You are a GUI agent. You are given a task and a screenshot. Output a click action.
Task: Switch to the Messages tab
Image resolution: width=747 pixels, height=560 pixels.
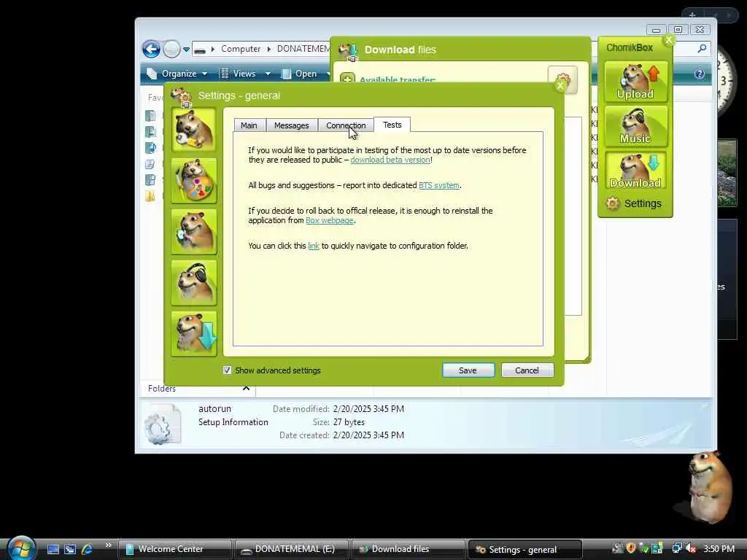292,125
